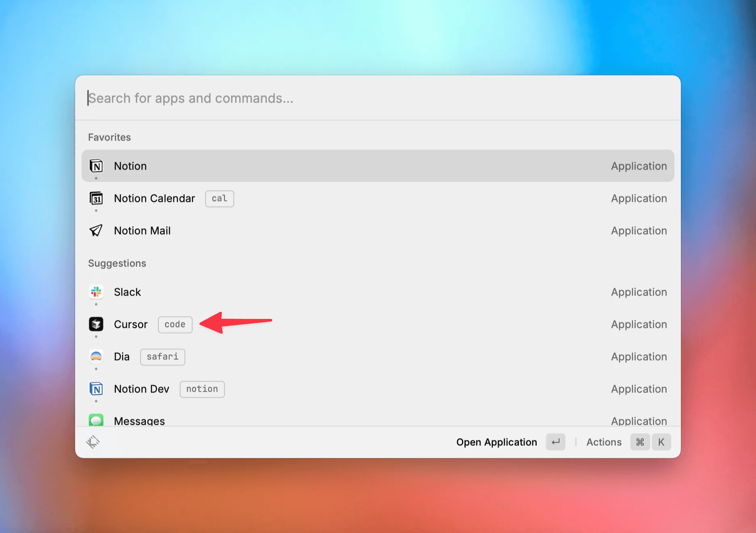The width and height of the screenshot is (756, 533).
Task: Select the 'notion' alias tag
Action: [x=202, y=389]
